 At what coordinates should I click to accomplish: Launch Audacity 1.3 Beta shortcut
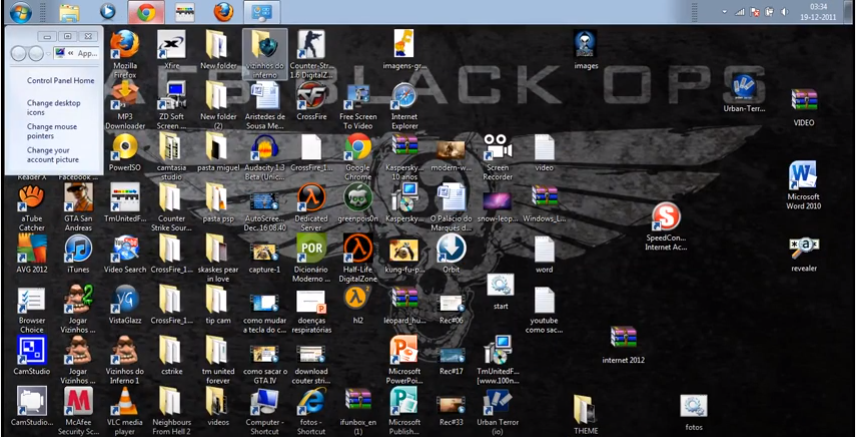point(265,157)
